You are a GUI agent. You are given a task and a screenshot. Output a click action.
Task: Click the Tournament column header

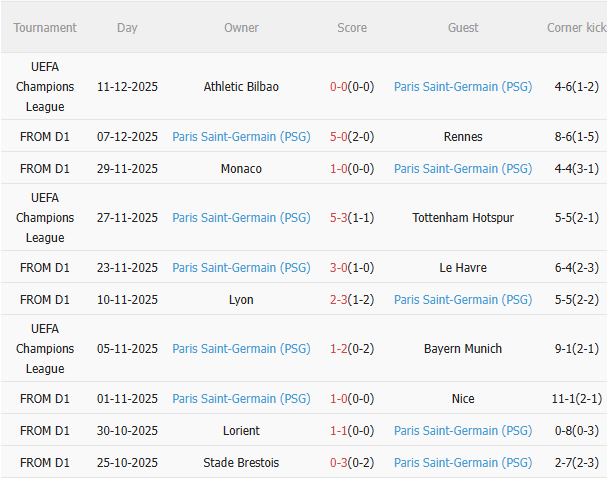tap(45, 28)
